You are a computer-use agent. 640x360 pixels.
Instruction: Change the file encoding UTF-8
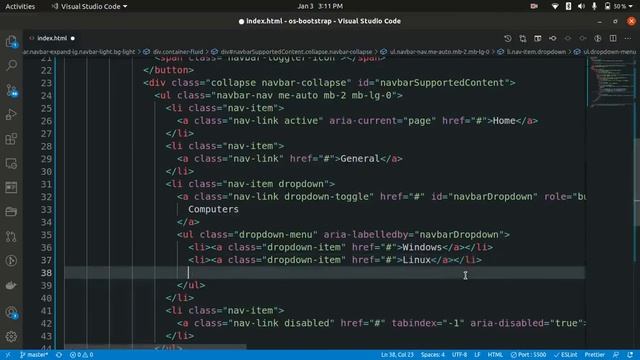pyautogui.click(x=459, y=355)
